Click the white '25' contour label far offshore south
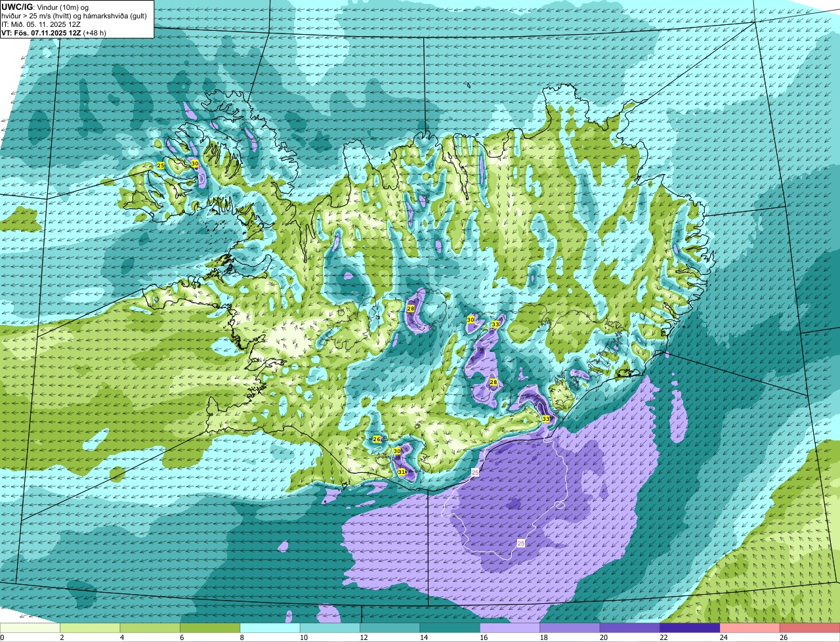Image resolution: width=840 pixels, height=642 pixels. click(x=521, y=544)
